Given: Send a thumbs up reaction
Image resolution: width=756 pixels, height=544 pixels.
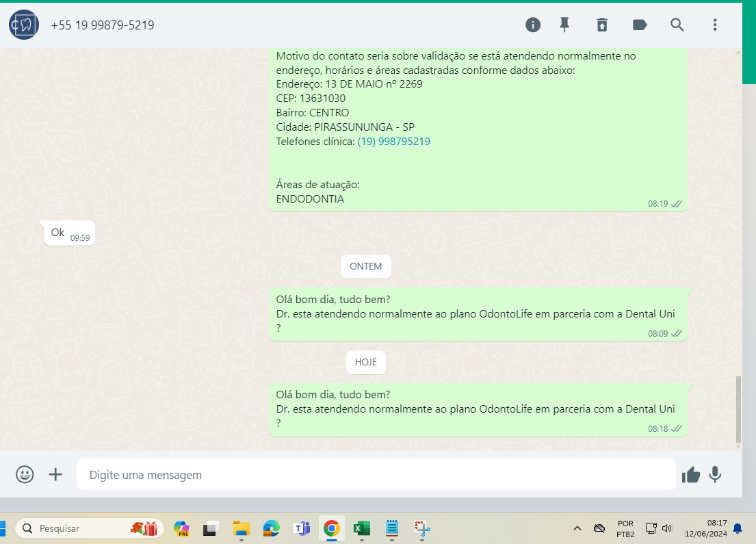Looking at the screenshot, I should point(691,475).
